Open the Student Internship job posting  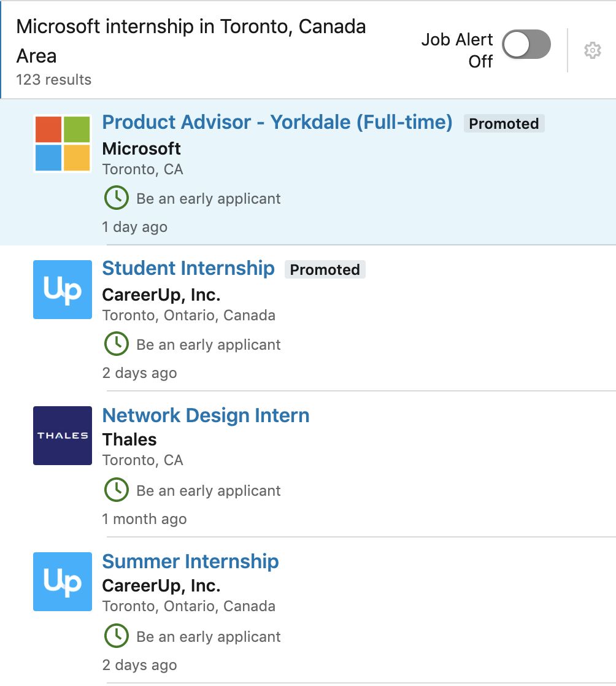pyautogui.click(x=188, y=268)
